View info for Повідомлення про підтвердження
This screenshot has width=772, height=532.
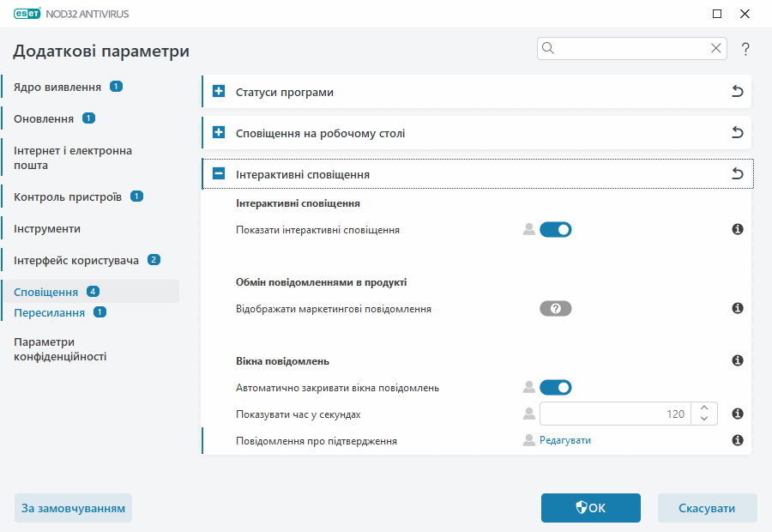click(737, 440)
